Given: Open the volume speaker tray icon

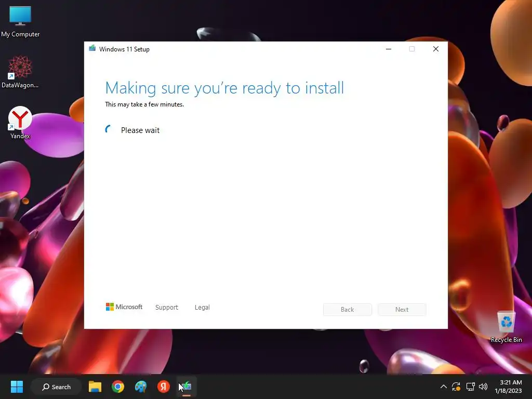Looking at the screenshot, I should click(x=483, y=387).
